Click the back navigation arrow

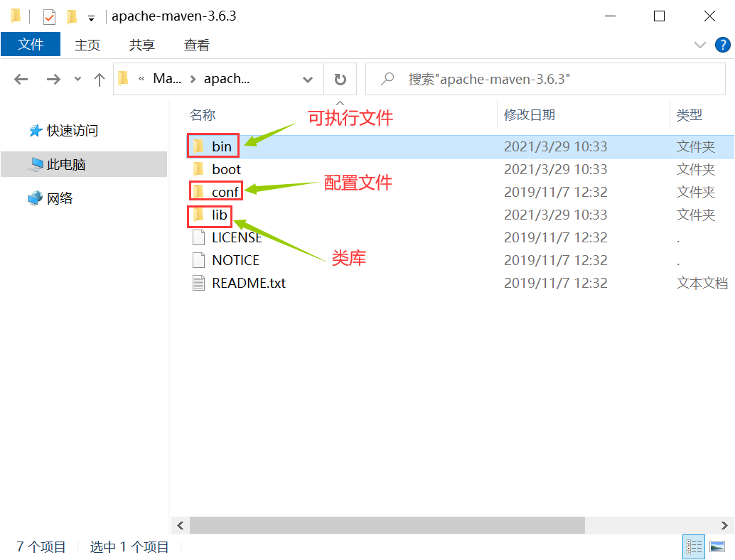[21, 79]
